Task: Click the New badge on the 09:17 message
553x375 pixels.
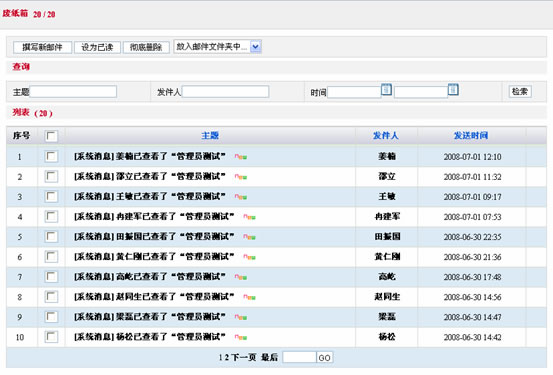Action: point(241,197)
